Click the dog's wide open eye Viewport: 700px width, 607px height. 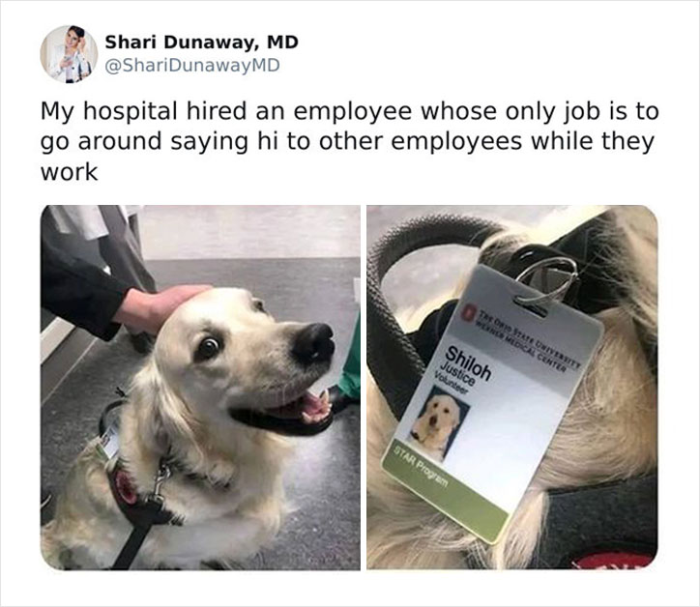coord(208,348)
